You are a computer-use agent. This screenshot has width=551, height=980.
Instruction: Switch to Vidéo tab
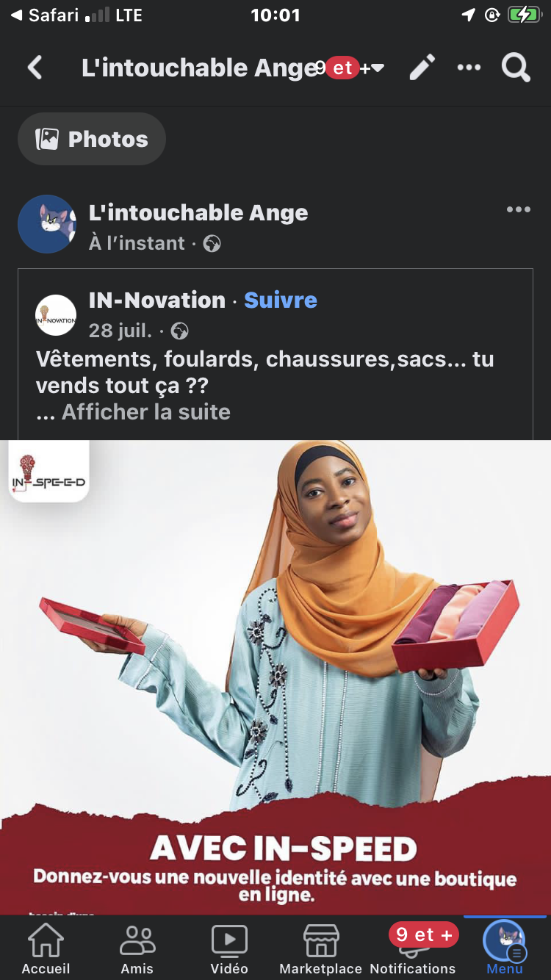coord(229,948)
